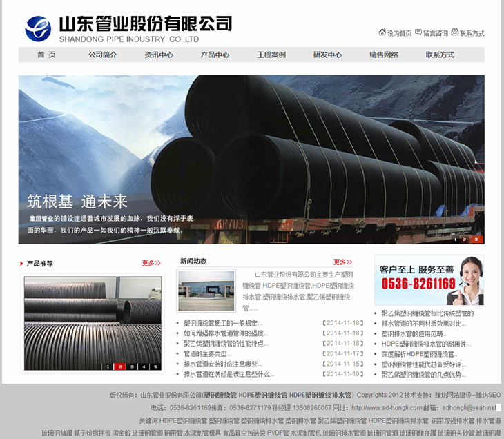Select 研发中心 in the nav bar
Image resolution: width=504 pixels, height=439 pixels.
[327, 55]
